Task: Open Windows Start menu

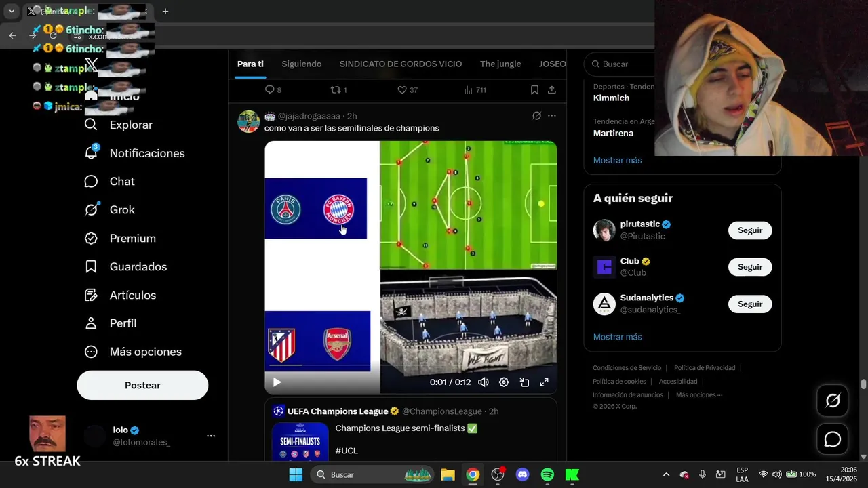Action: click(x=296, y=474)
